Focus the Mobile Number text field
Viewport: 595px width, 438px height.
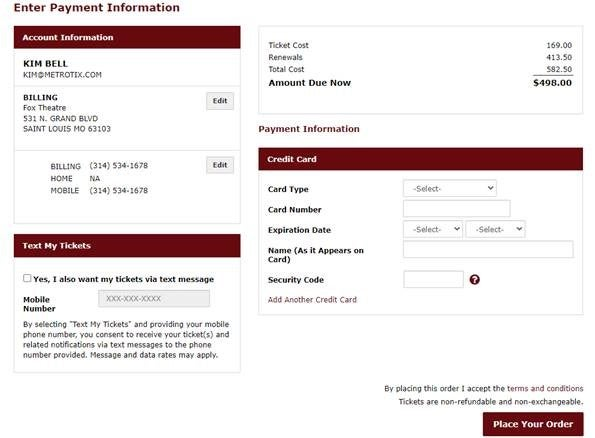(x=154, y=298)
